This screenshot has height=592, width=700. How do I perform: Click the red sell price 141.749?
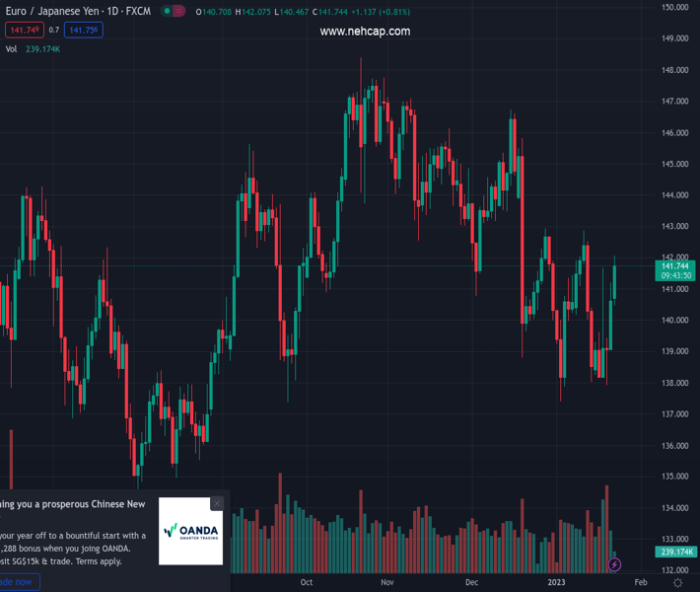click(x=24, y=31)
